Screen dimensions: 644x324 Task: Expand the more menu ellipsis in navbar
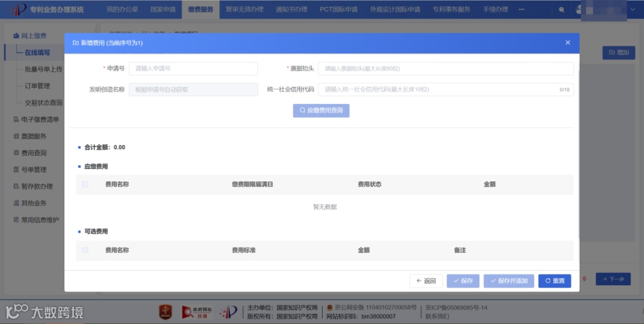point(522,10)
